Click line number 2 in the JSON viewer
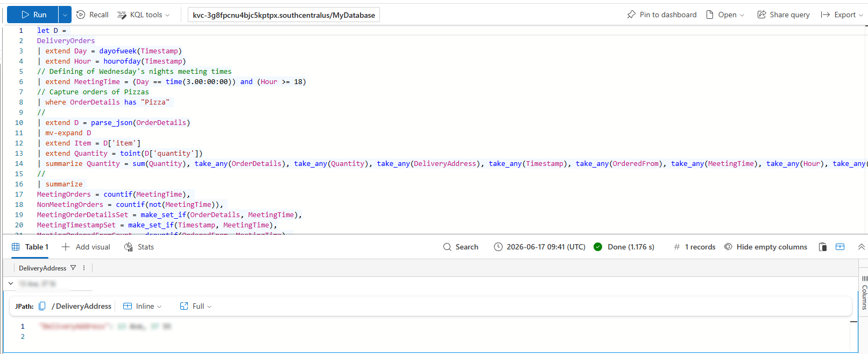This screenshot has width=868, height=354. click(x=23, y=337)
